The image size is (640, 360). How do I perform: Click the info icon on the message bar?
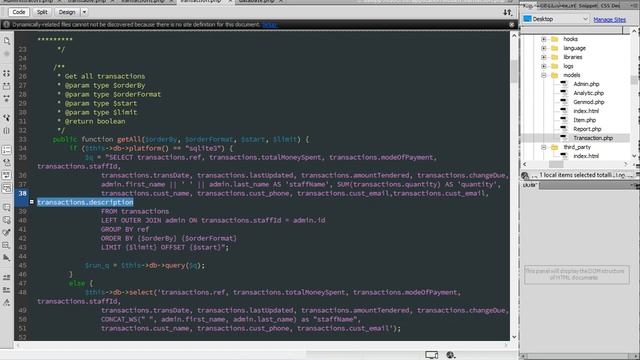[6, 24]
